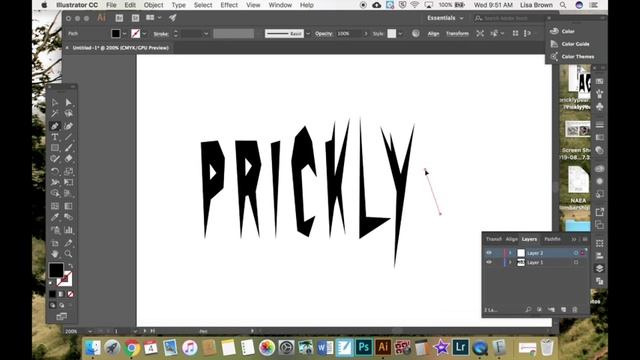
Task: Select the Hand tool
Action: coord(55,254)
